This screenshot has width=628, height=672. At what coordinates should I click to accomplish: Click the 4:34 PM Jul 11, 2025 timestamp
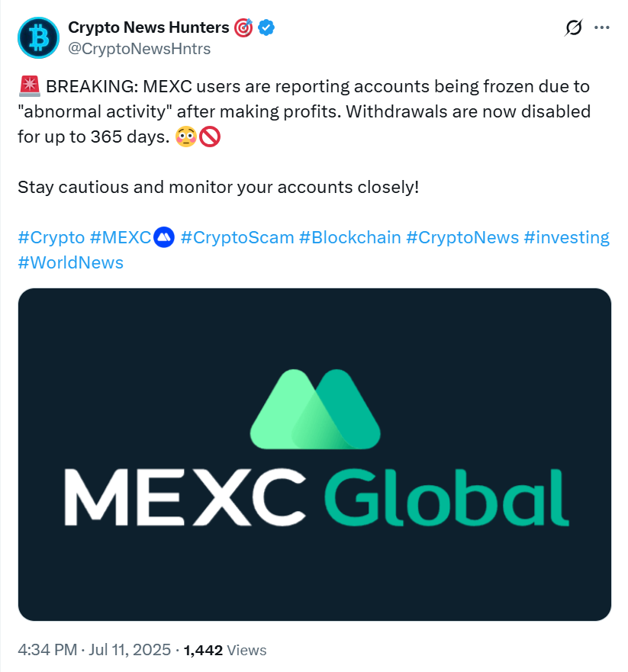[x=94, y=650]
